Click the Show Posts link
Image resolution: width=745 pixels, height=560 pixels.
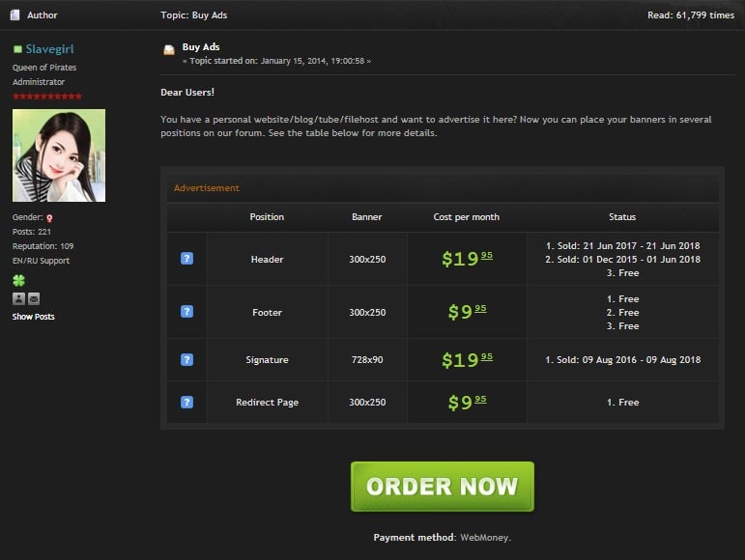pos(33,317)
